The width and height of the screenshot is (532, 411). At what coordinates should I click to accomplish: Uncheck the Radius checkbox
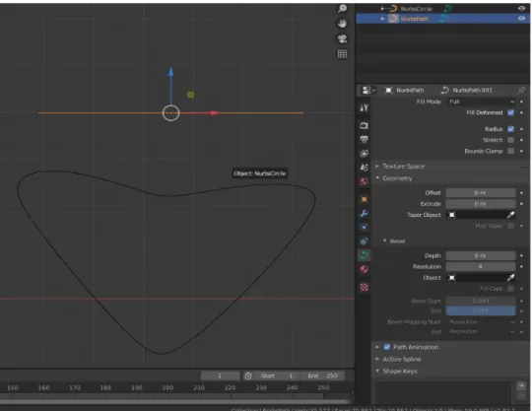tap(511, 129)
